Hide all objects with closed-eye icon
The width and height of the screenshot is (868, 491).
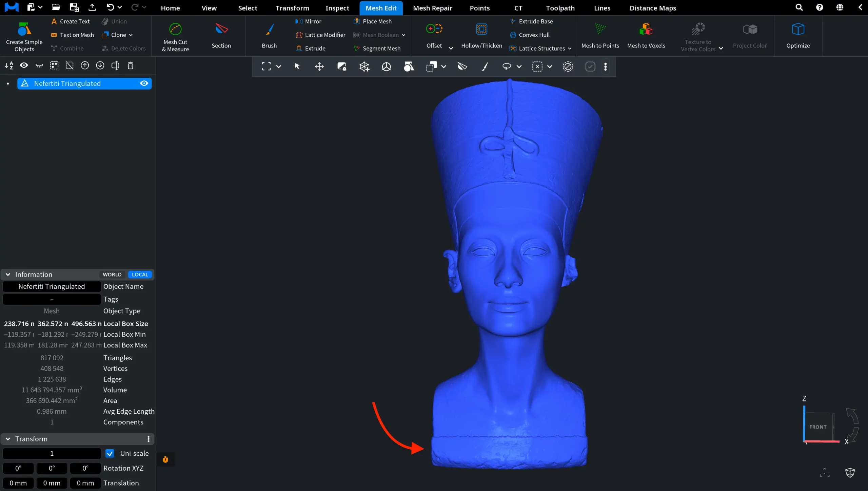[x=39, y=65]
